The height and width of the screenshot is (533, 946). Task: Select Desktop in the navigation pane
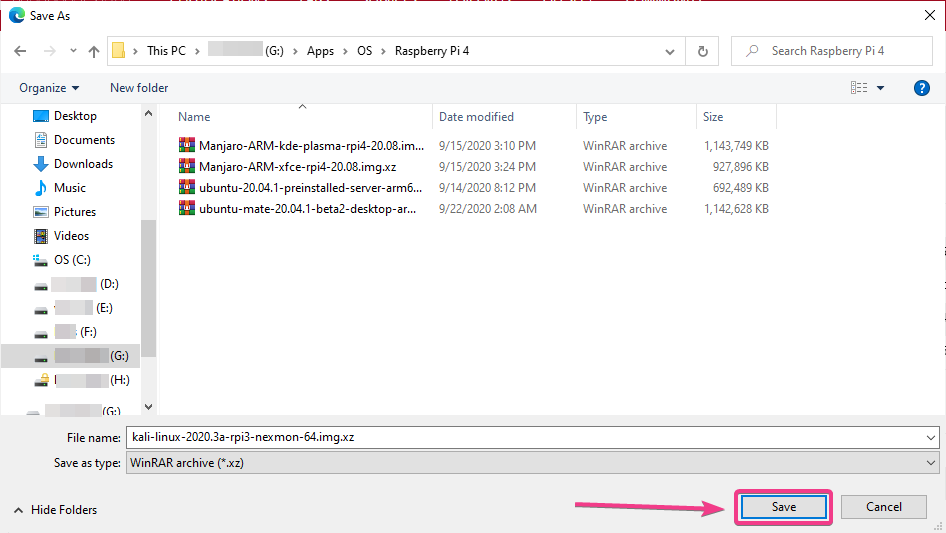click(75, 115)
